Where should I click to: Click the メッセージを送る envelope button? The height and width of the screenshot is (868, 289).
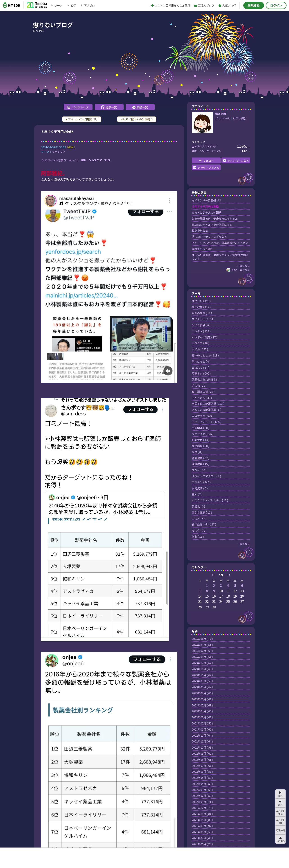206,167
